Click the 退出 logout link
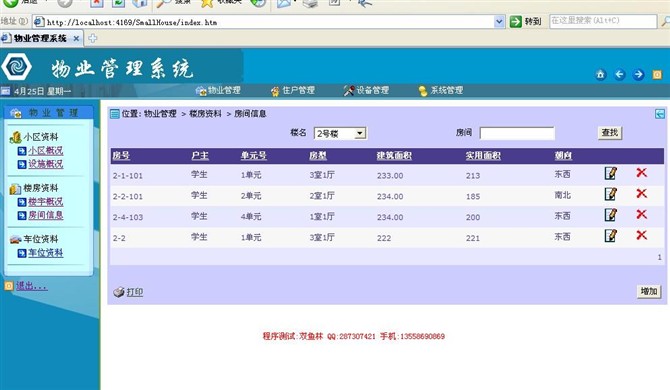670x390 pixels. tap(32, 286)
